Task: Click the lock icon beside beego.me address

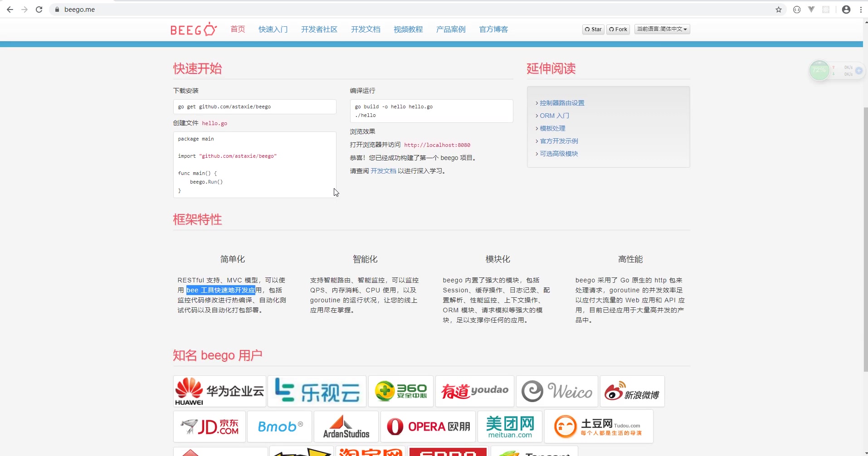Action: point(57,10)
